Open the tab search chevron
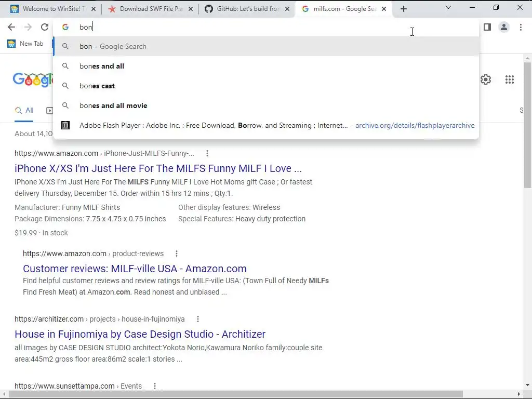 pyautogui.click(x=448, y=7)
